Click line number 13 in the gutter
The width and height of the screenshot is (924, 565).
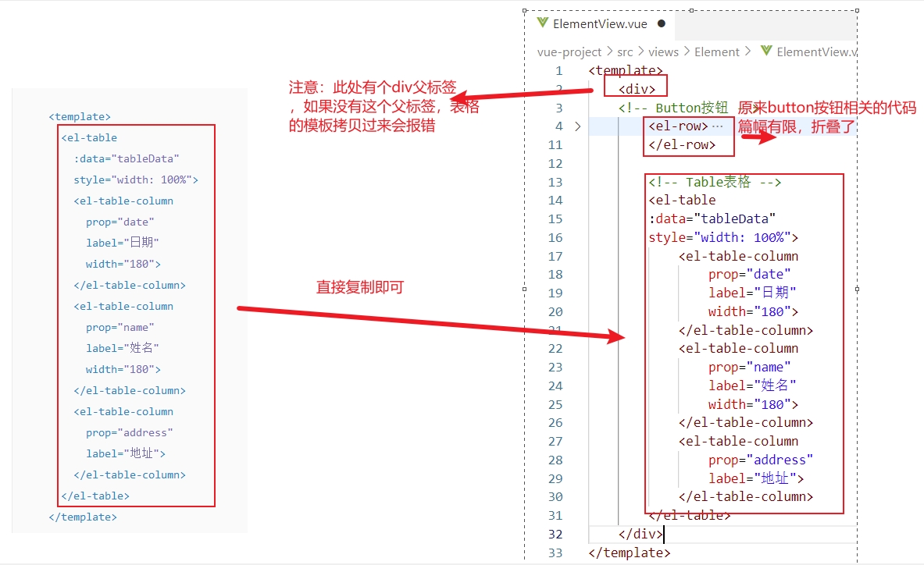(x=555, y=182)
